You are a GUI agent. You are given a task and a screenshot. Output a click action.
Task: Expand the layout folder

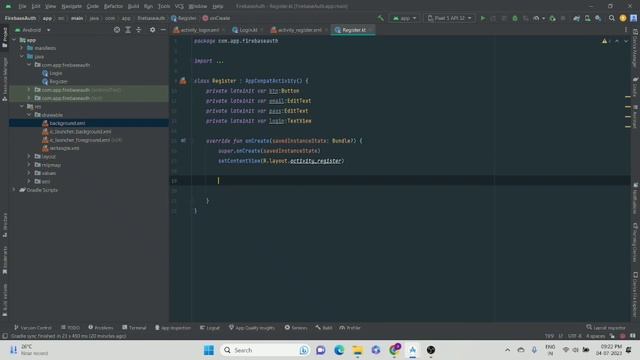(29, 156)
